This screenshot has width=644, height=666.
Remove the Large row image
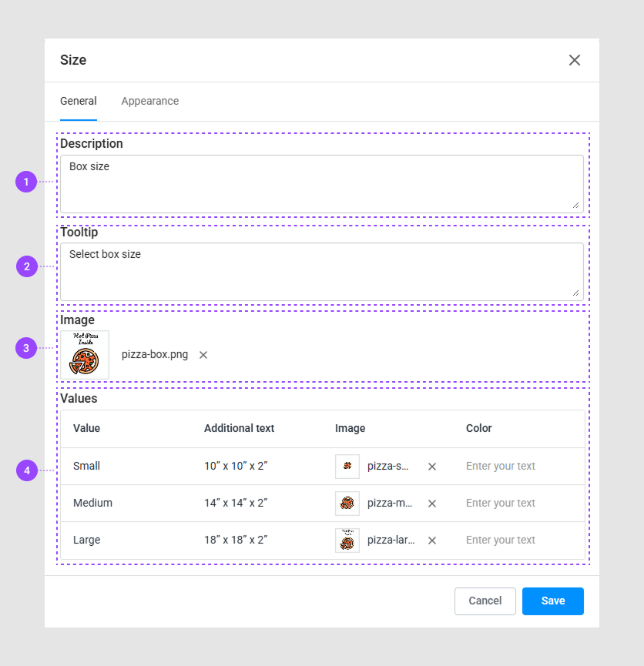click(x=432, y=540)
